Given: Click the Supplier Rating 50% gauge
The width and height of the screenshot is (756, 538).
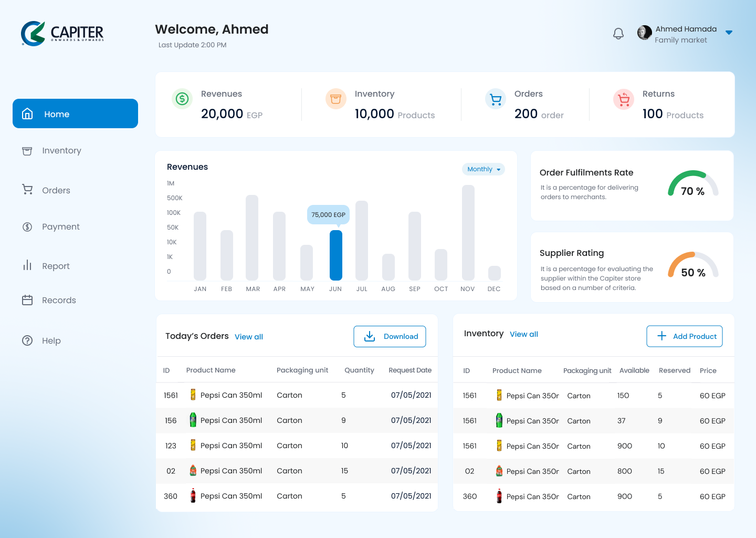Looking at the screenshot, I should (693, 265).
